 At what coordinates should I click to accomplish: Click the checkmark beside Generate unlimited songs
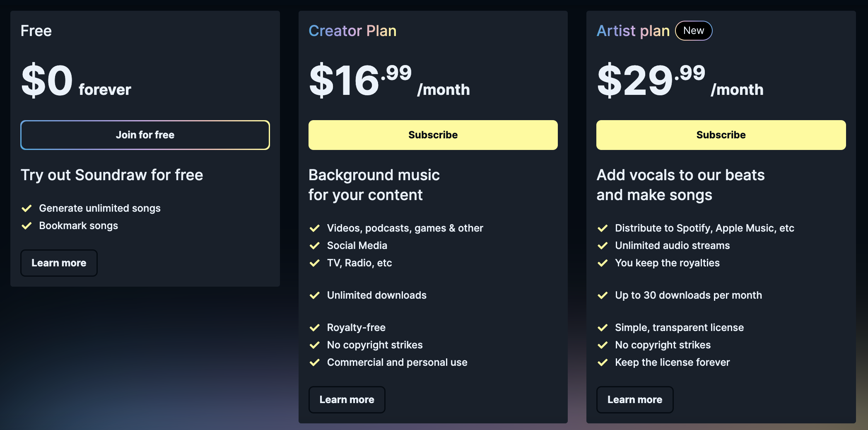[x=27, y=208]
